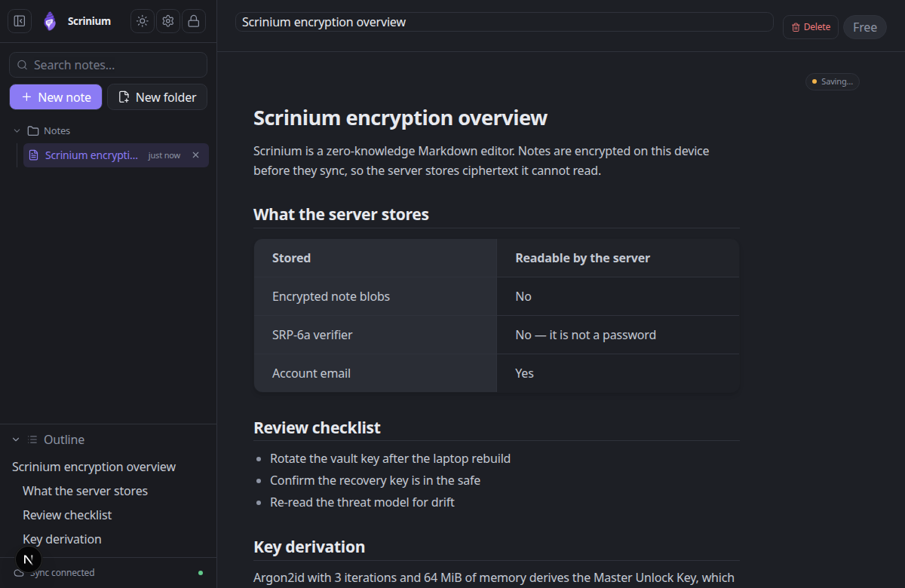Select the Encrypted note blobs cell
Screen dimensions: 905x588
point(376,296)
